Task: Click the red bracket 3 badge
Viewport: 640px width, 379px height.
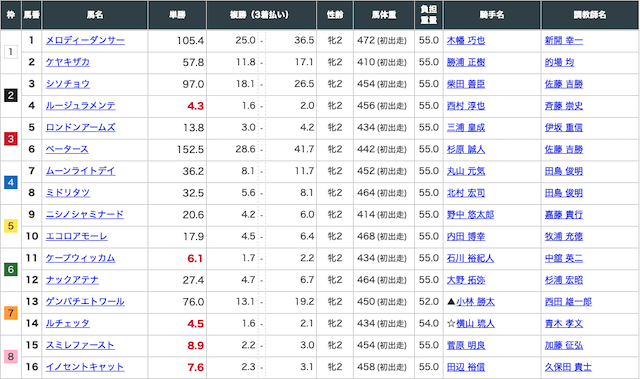Action: [11, 139]
